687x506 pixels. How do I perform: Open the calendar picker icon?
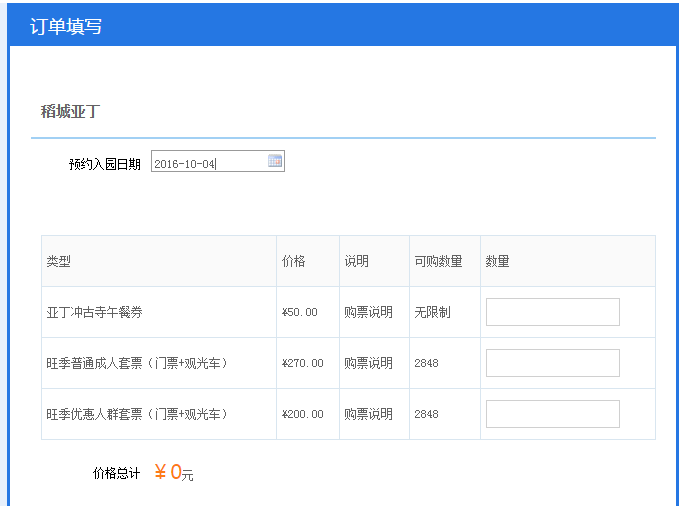(275, 161)
